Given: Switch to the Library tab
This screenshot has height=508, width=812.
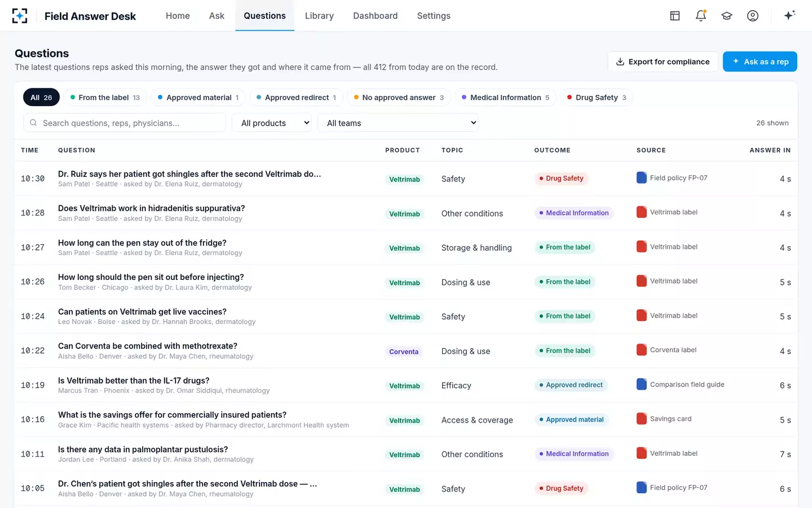Looking at the screenshot, I should pos(319,16).
